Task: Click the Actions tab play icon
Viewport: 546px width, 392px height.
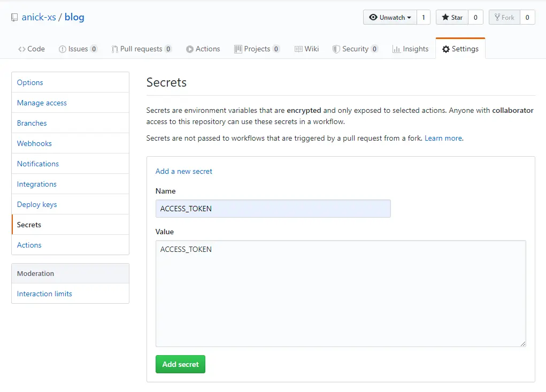Action: click(x=190, y=49)
